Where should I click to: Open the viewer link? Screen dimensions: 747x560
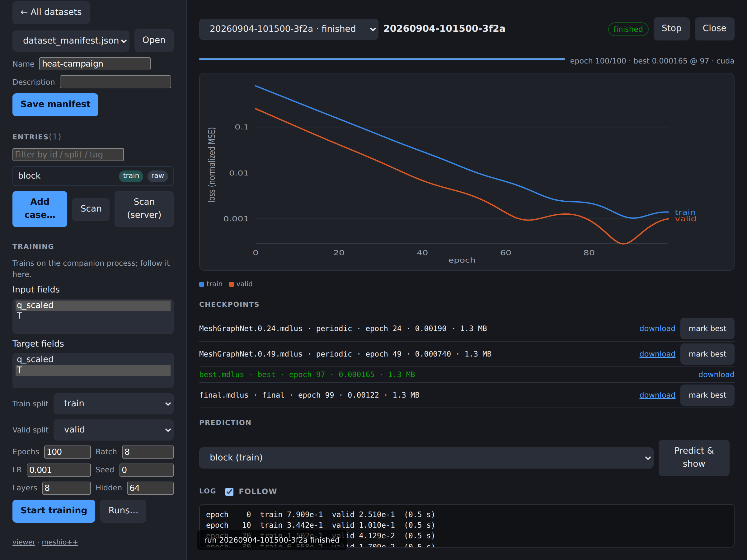pyautogui.click(x=24, y=543)
